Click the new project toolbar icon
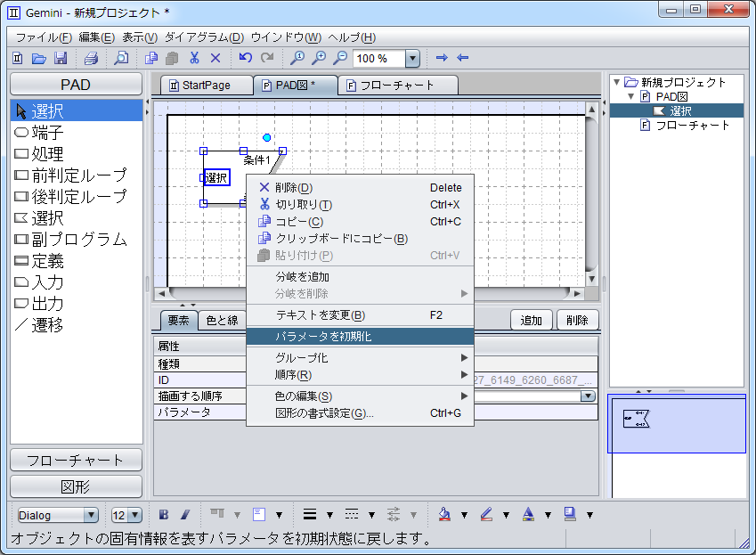 click(x=17, y=58)
